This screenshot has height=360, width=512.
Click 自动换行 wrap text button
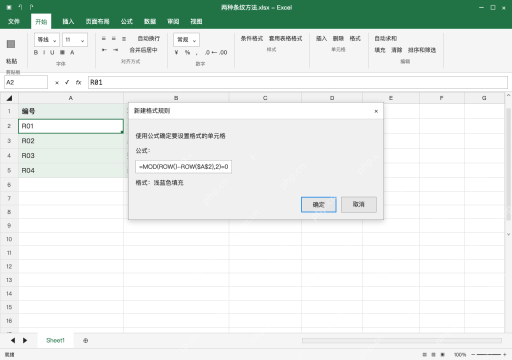(x=149, y=39)
